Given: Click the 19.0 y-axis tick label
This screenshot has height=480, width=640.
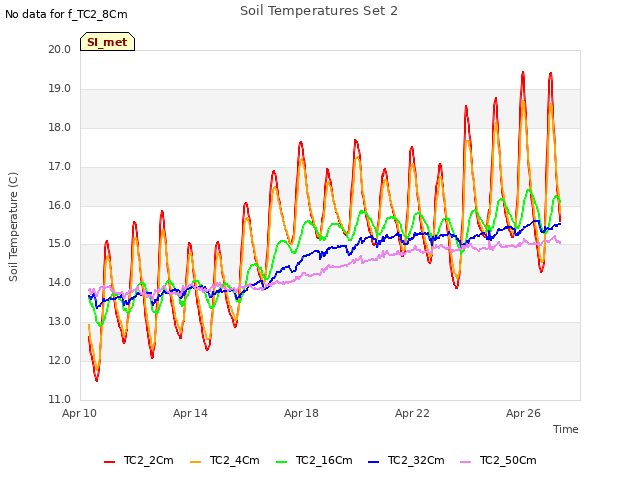Looking at the screenshot, I should (60, 89).
